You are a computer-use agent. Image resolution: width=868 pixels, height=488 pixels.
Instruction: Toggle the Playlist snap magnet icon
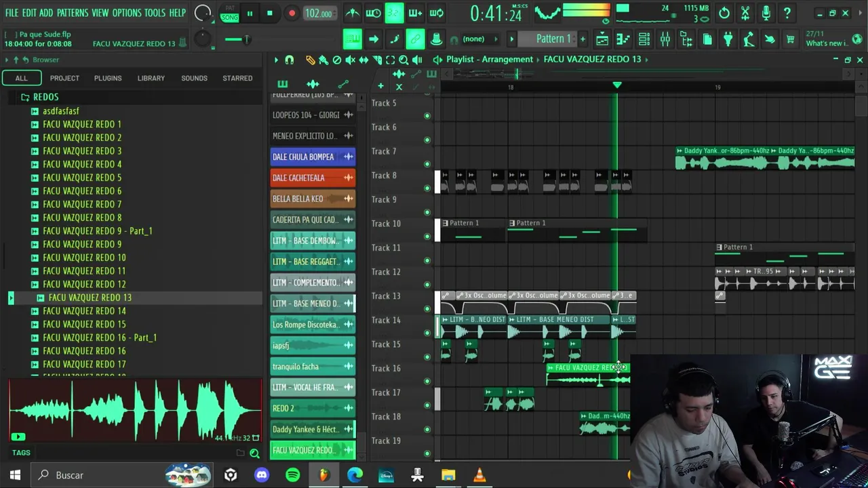(x=289, y=60)
